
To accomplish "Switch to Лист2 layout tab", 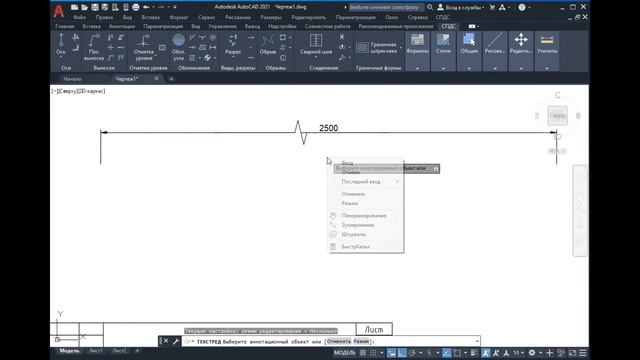I will [119, 351].
